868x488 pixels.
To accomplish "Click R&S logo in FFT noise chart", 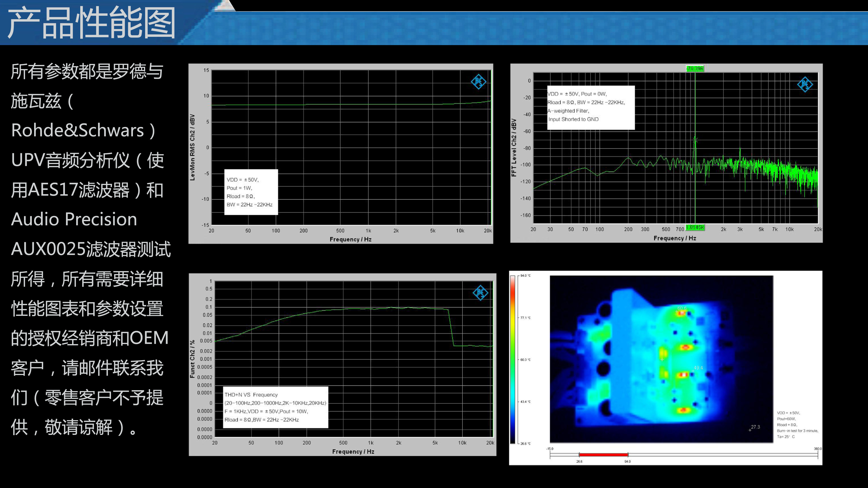I will pos(805,84).
